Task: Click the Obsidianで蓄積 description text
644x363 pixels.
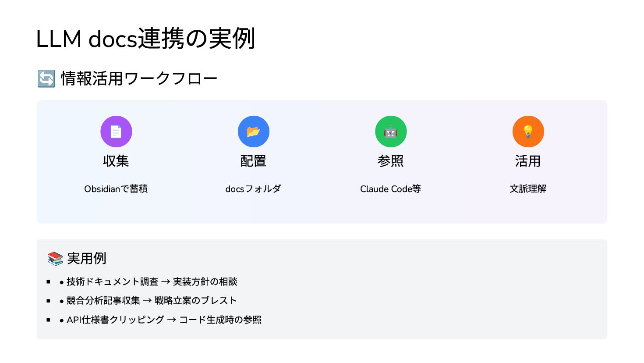Action: coord(116,189)
